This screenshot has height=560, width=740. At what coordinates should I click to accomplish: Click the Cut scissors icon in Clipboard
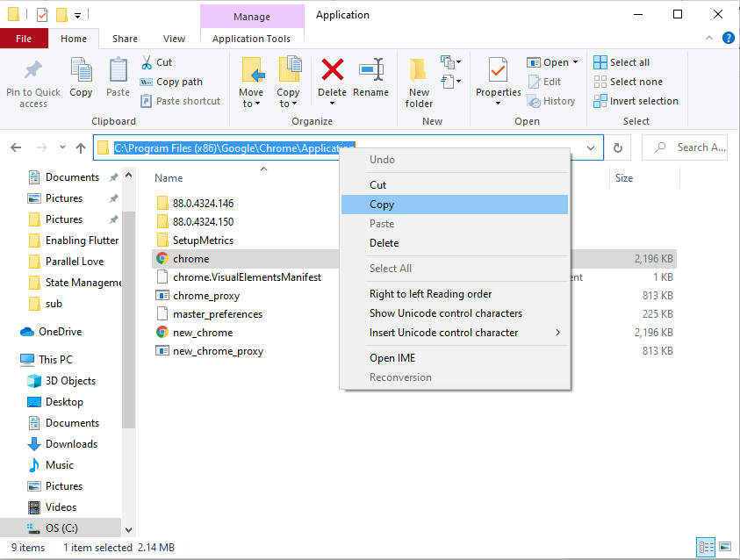[x=147, y=62]
